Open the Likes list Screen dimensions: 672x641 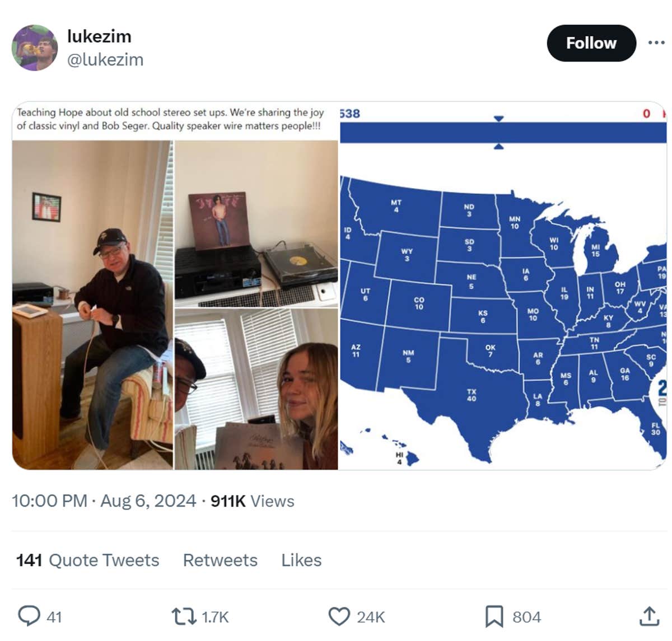point(301,560)
